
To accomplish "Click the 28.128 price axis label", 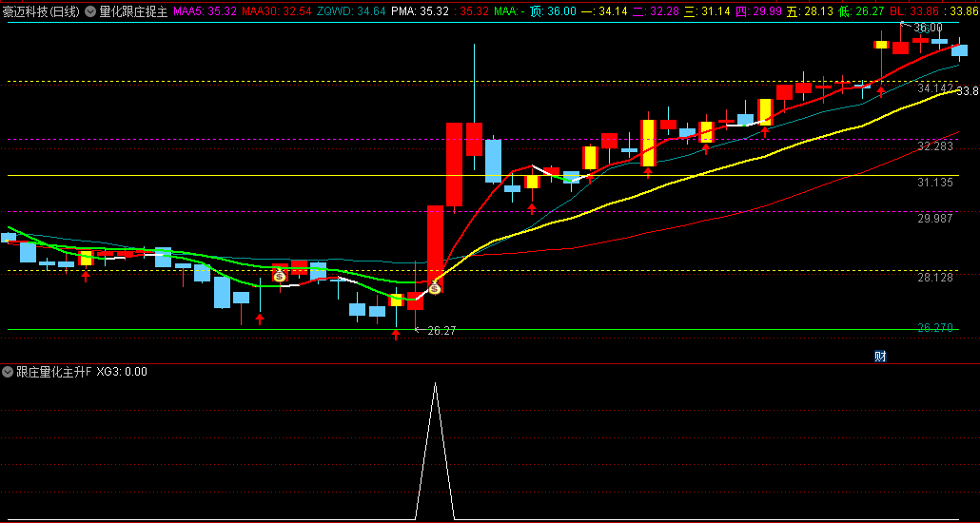I will 935,277.
